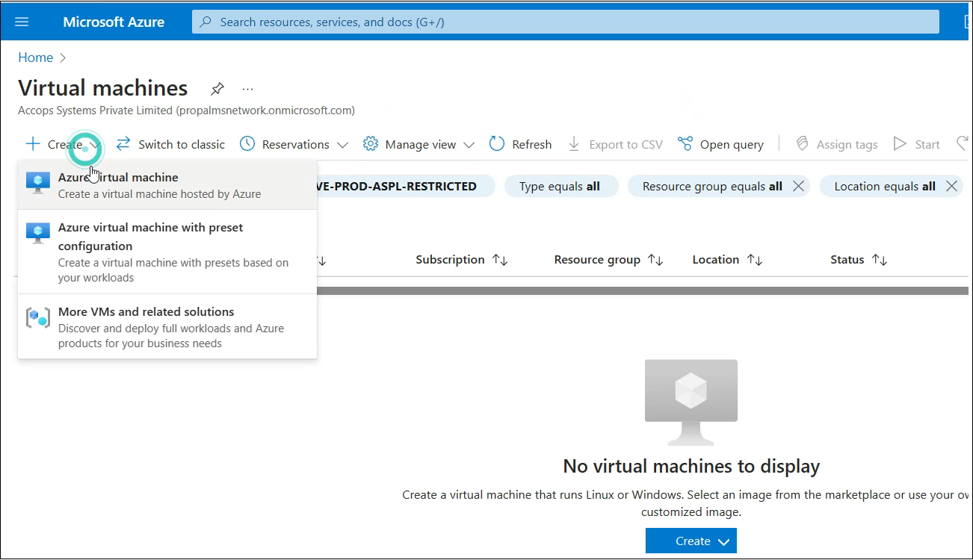
Task: Focus the Search resources search box
Action: [565, 22]
